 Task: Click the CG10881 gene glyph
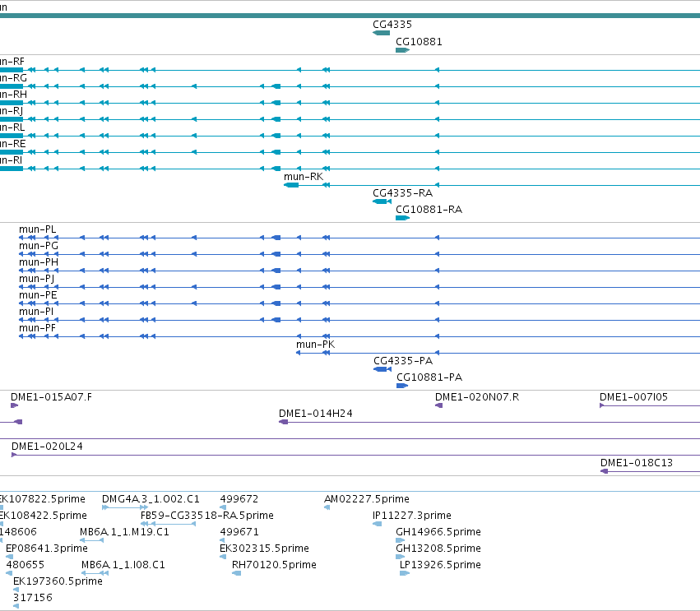click(403, 50)
